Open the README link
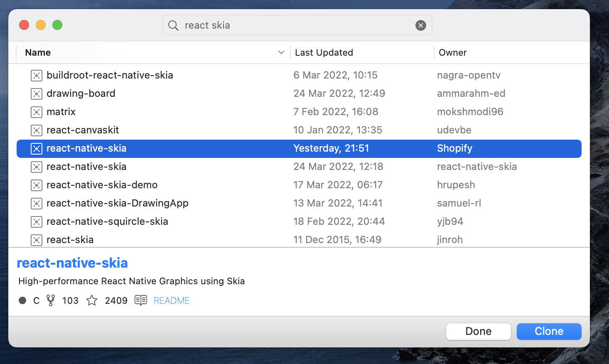This screenshot has width=609, height=364. tap(172, 300)
